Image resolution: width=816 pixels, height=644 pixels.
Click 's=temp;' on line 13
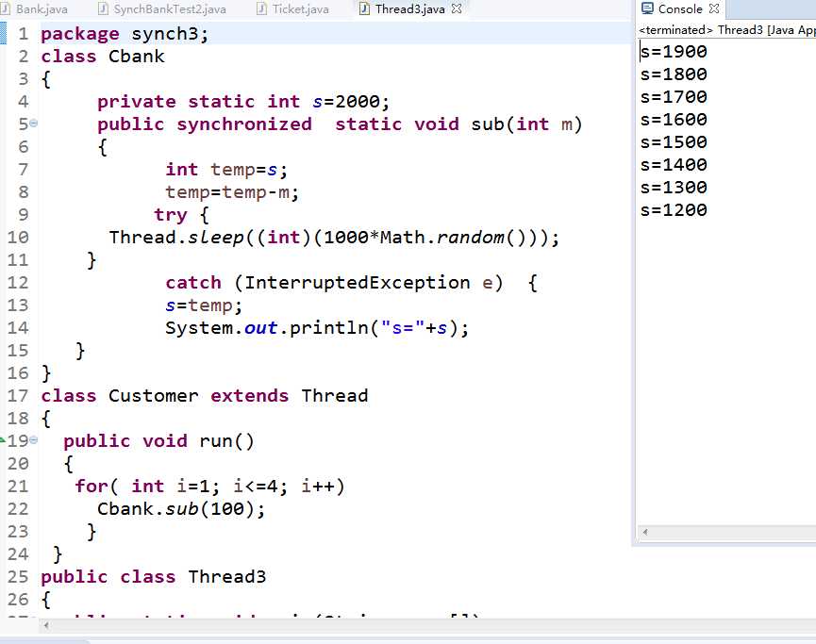pyautogui.click(x=204, y=305)
